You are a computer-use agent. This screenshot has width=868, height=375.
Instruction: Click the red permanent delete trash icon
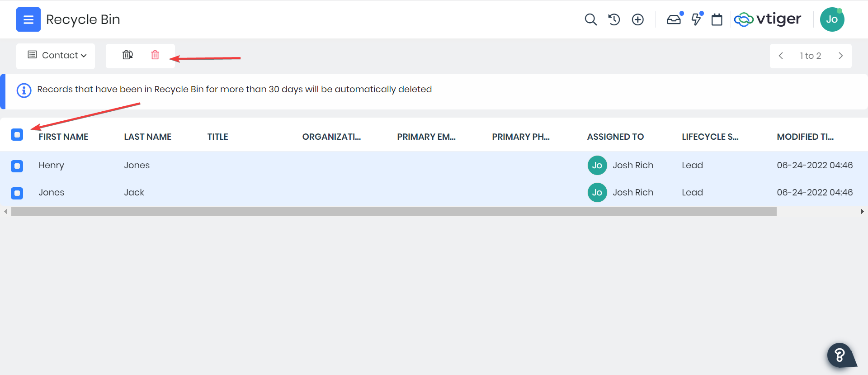click(155, 55)
